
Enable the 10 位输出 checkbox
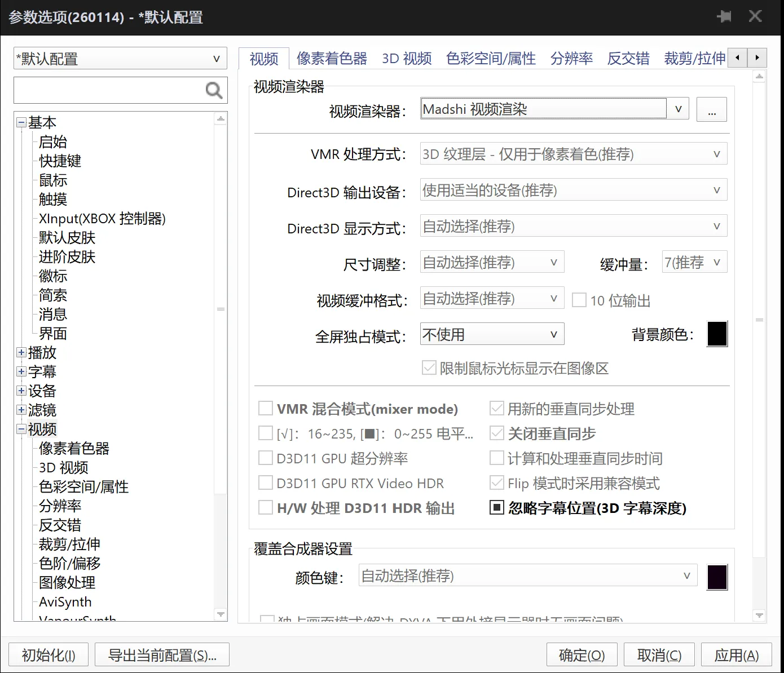[579, 300]
